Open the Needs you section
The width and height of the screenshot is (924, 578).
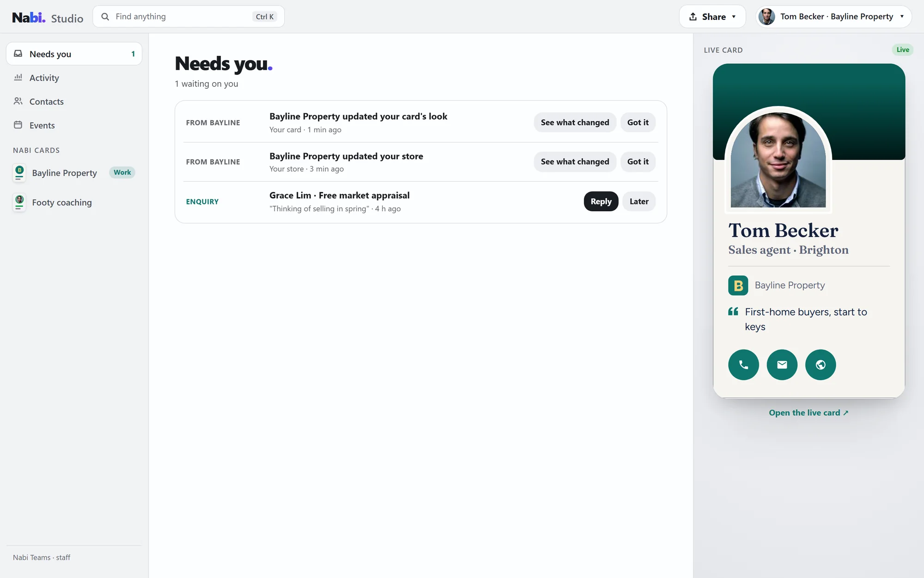(x=74, y=54)
